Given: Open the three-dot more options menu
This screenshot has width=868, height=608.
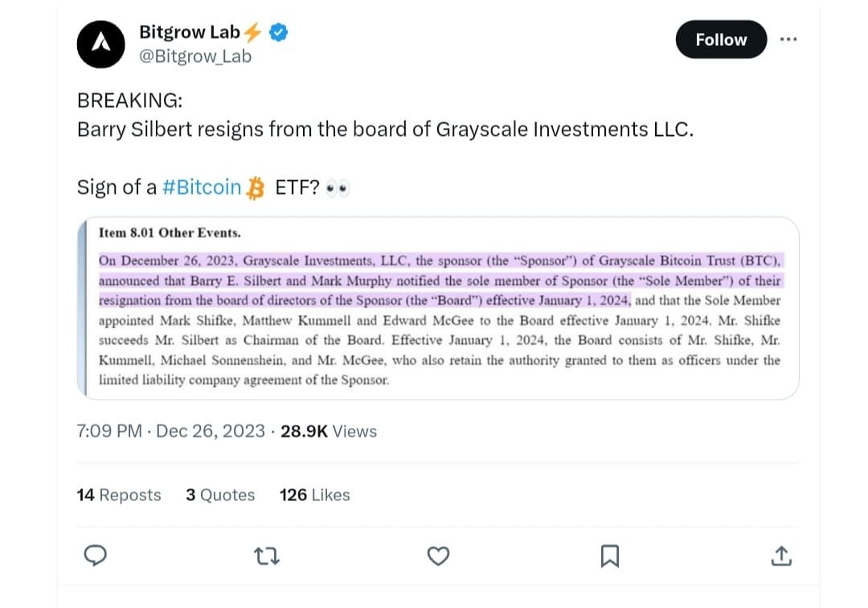Looking at the screenshot, I should [789, 39].
